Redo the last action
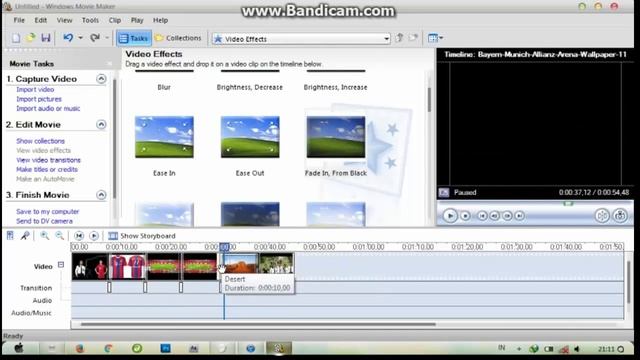Screen dimensions: 640x360 (95, 38)
